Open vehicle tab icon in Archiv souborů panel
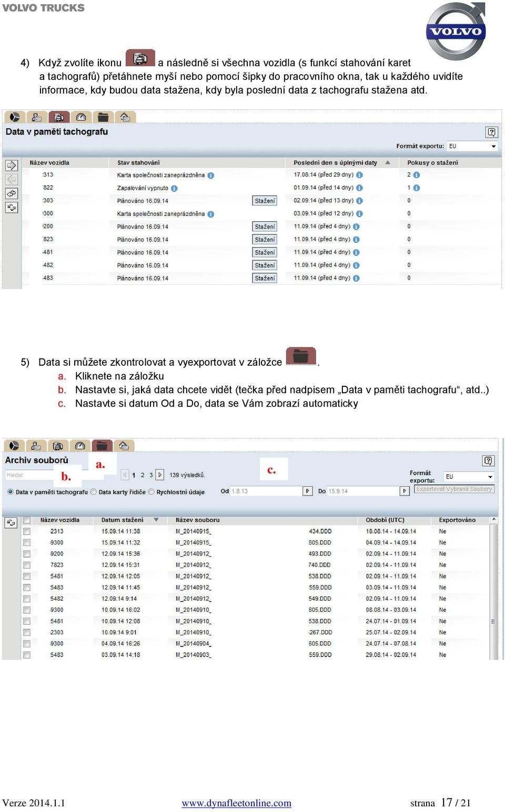 tap(58, 446)
